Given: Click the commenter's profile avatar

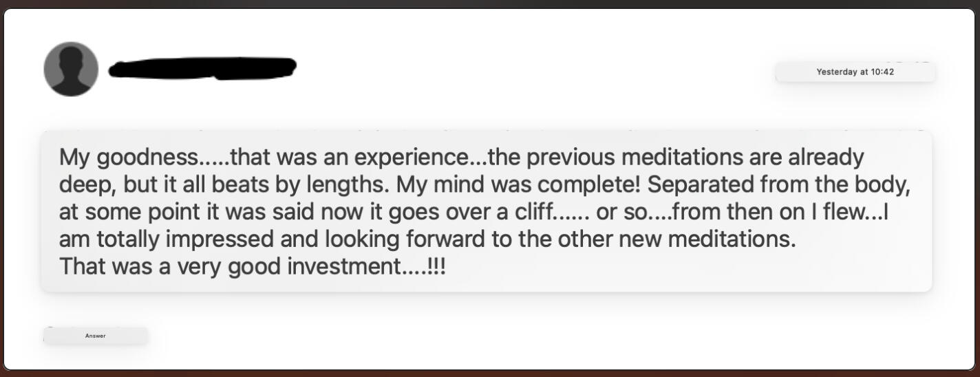Looking at the screenshot, I should [71, 69].
